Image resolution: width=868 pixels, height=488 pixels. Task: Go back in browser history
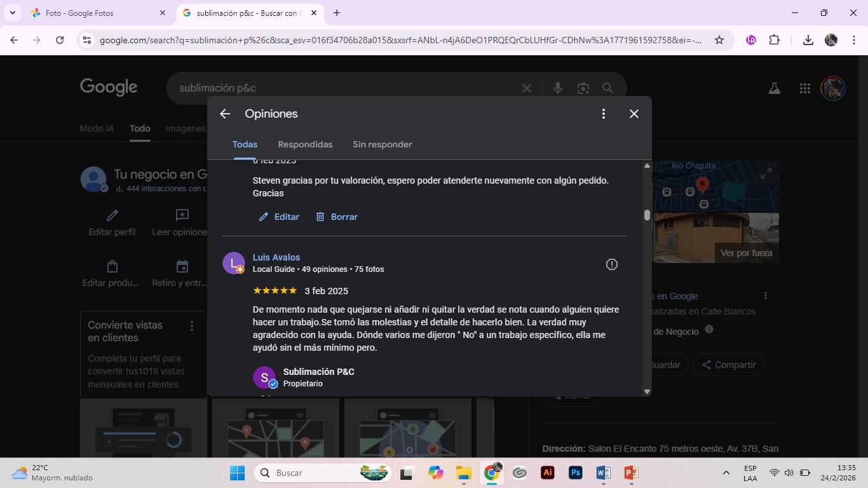14,40
